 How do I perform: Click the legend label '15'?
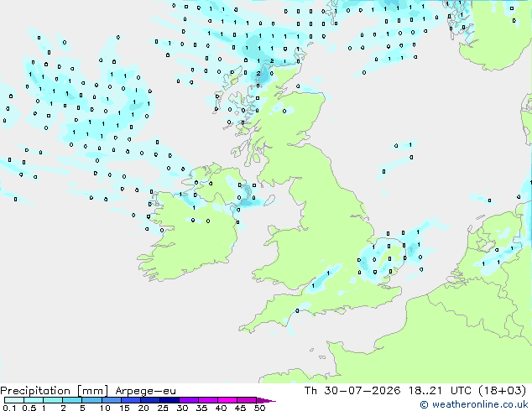coord(124,408)
